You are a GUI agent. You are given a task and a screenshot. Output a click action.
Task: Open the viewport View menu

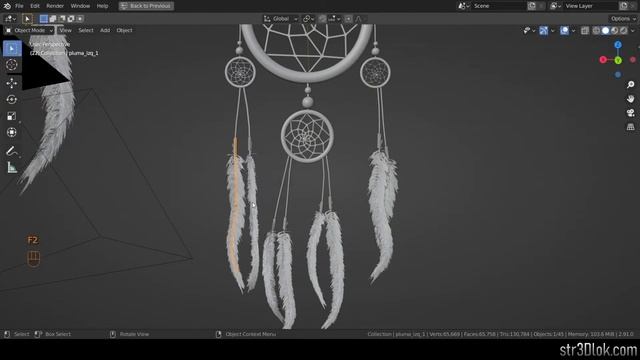pos(65,31)
